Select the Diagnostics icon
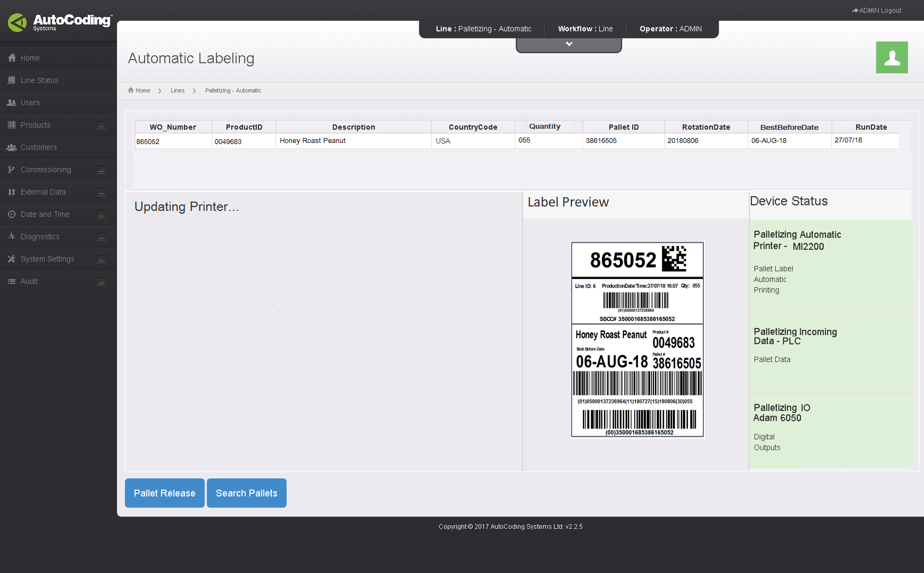The width and height of the screenshot is (924, 573). point(12,237)
